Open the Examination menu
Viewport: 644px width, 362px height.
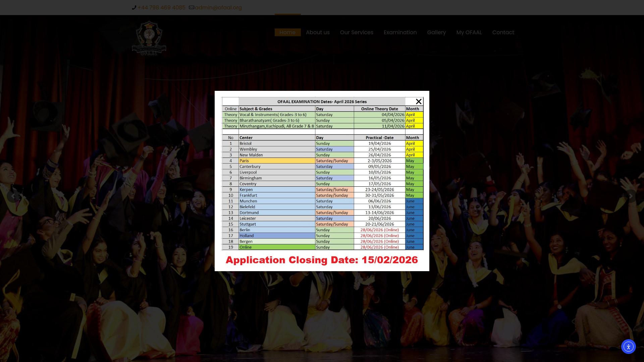[x=400, y=32]
